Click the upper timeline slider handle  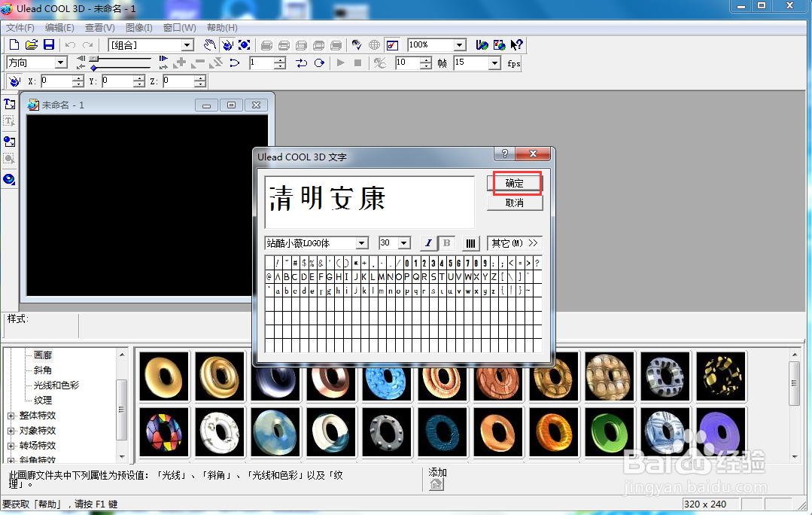click(x=94, y=59)
